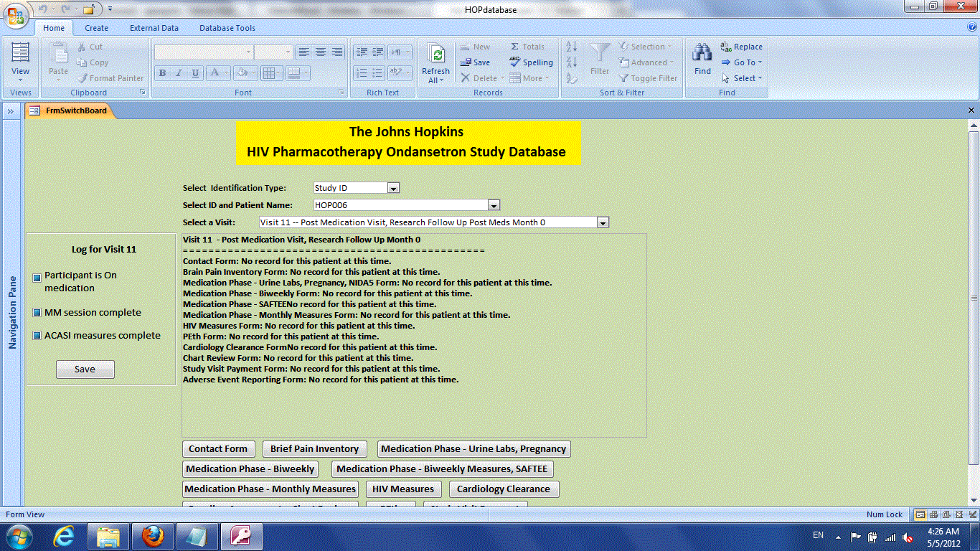
Task: Click the volume icon in system tray
Action: pyautogui.click(x=908, y=537)
